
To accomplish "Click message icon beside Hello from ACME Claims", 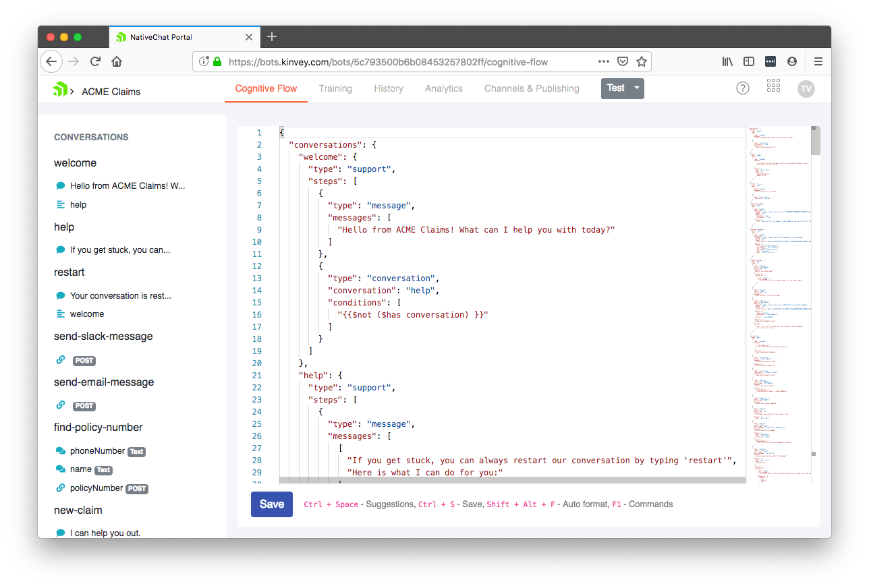I will click(x=61, y=185).
